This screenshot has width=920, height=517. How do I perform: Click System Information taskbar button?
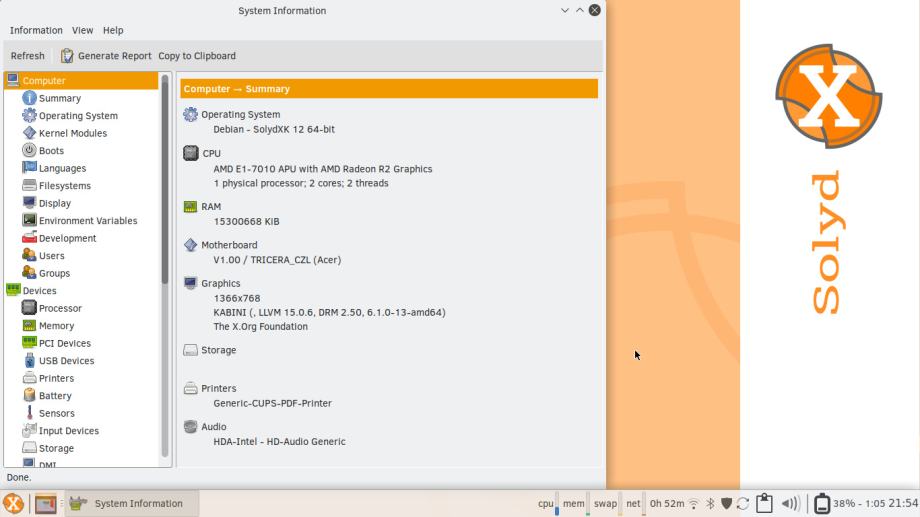pyautogui.click(x=131, y=504)
